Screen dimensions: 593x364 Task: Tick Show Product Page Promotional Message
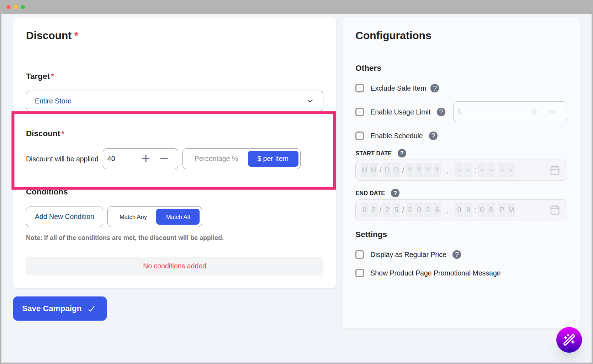(360, 273)
